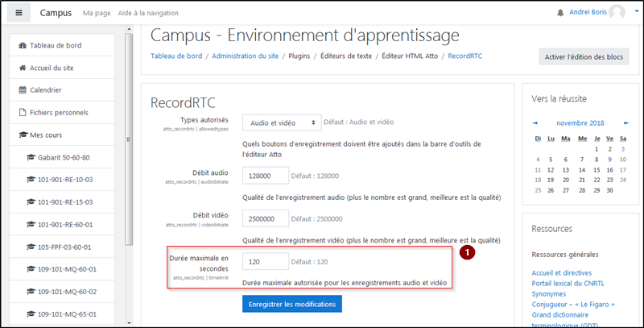Expand Mes cours in sidebar
Viewport: 644px width, 328px height.
[x=45, y=135]
